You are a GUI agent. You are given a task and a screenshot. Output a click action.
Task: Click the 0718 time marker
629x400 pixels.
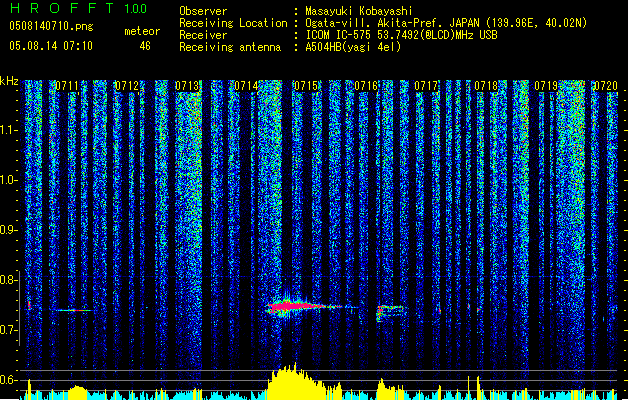486,86
